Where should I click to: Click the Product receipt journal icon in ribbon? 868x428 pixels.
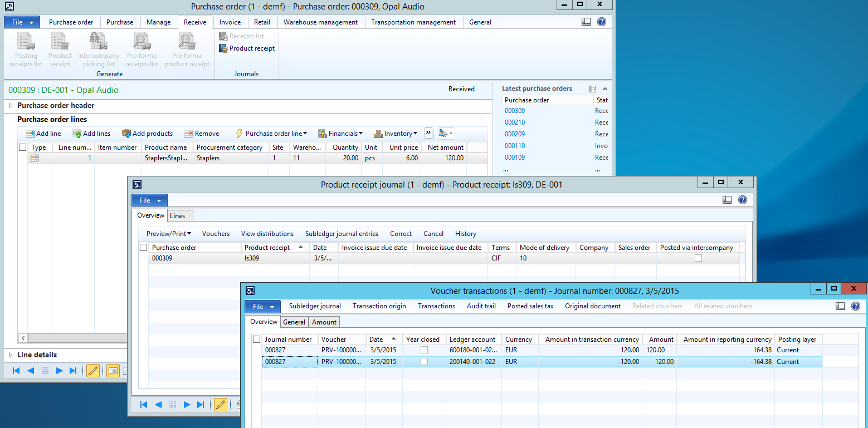pyautogui.click(x=223, y=48)
